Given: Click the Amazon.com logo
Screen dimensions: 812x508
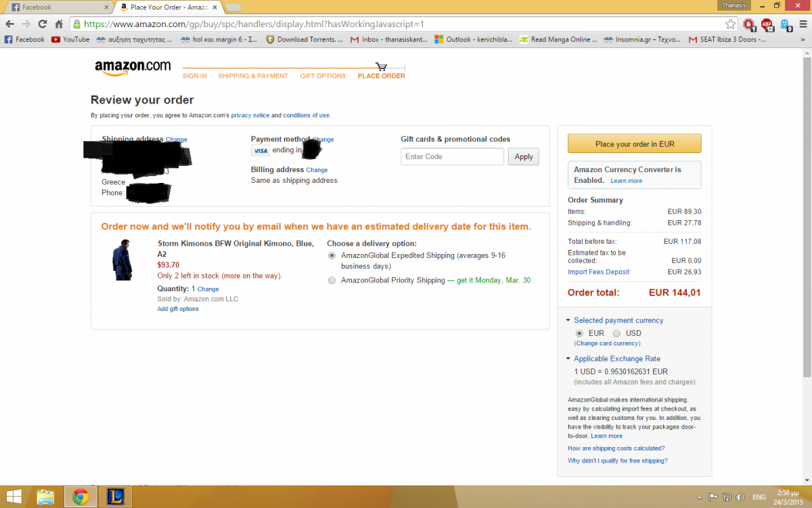Looking at the screenshot, I should click(133, 67).
